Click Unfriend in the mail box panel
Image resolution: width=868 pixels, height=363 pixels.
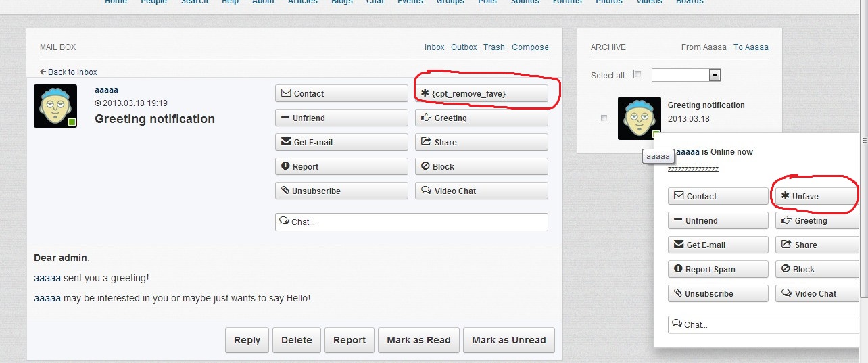coord(341,118)
